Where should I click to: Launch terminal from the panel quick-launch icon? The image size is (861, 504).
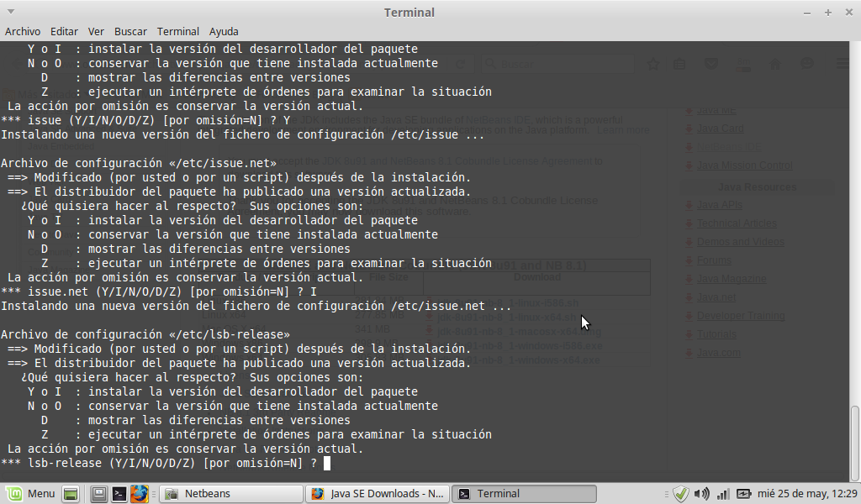pos(120,494)
